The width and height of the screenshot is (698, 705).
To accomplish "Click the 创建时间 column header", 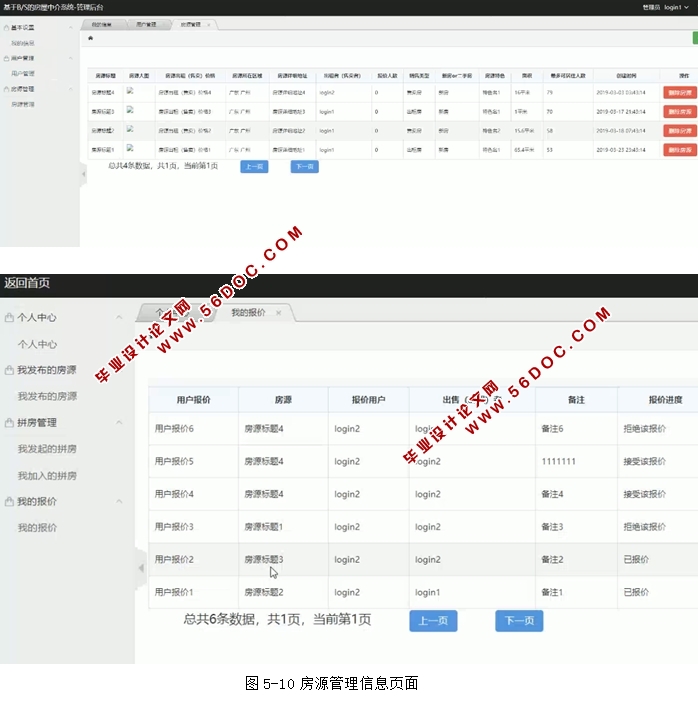I will coord(626,76).
